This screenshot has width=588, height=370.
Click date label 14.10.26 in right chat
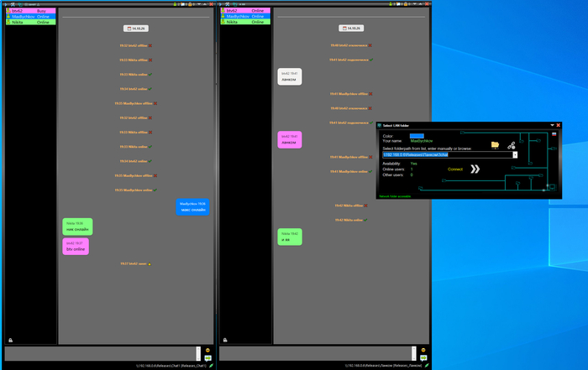pos(351,28)
